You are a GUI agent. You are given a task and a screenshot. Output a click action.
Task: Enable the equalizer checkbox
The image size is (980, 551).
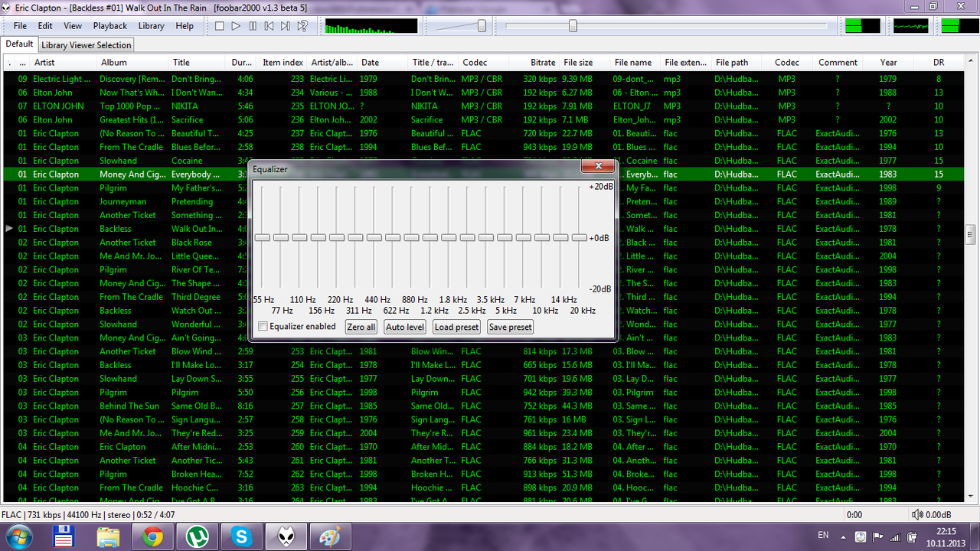pos(263,327)
